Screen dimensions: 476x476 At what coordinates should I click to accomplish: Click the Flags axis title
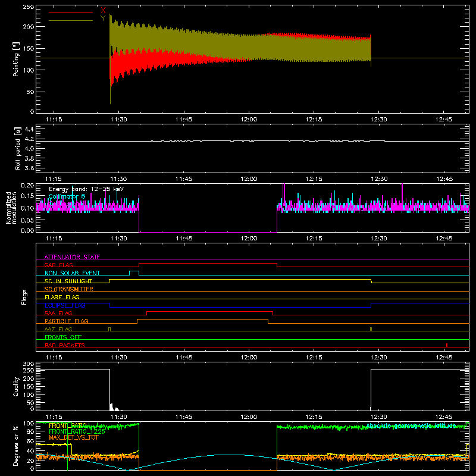(24, 297)
